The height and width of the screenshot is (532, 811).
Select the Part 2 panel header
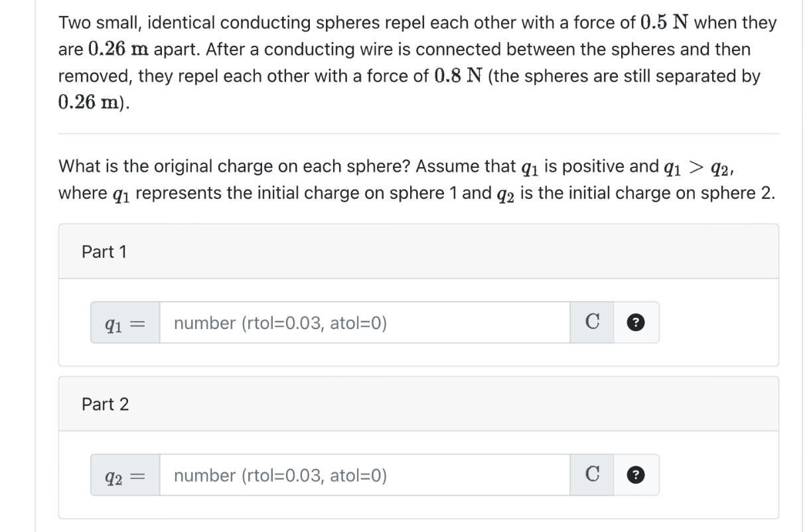coord(418,404)
